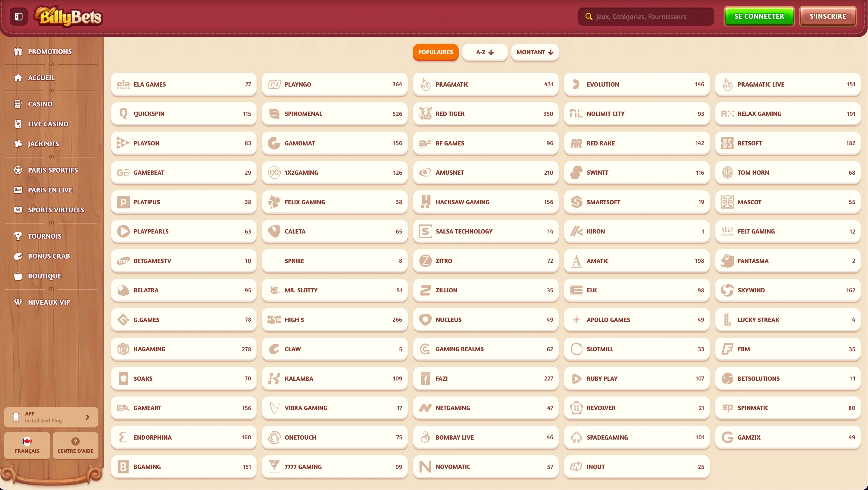Click the Relax Gaming label
This screenshot has height=490, width=868.
pyautogui.click(x=759, y=113)
